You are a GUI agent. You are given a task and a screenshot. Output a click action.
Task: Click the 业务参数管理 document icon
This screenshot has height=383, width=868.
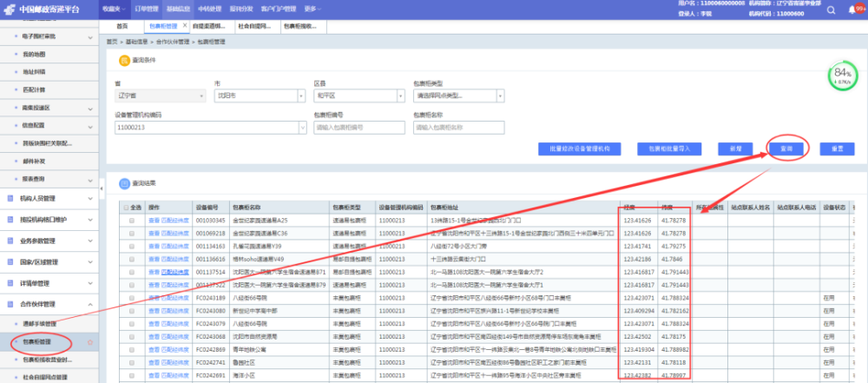click(10, 241)
